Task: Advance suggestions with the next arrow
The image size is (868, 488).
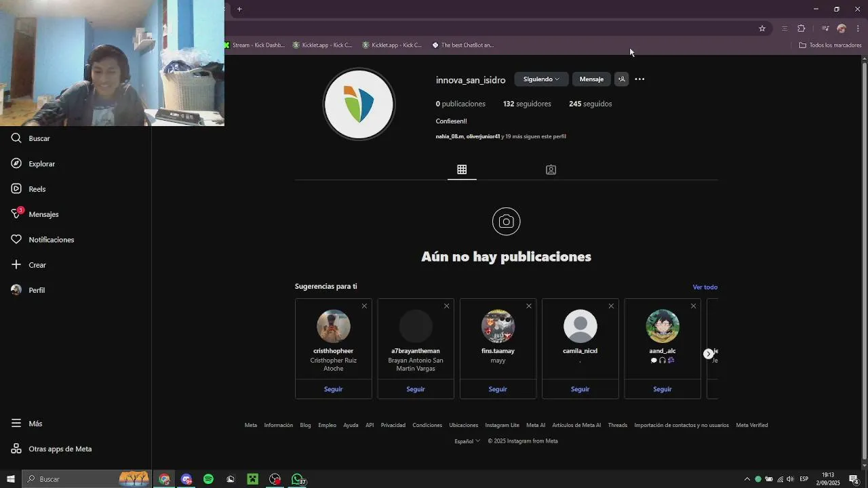Action: tap(708, 354)
